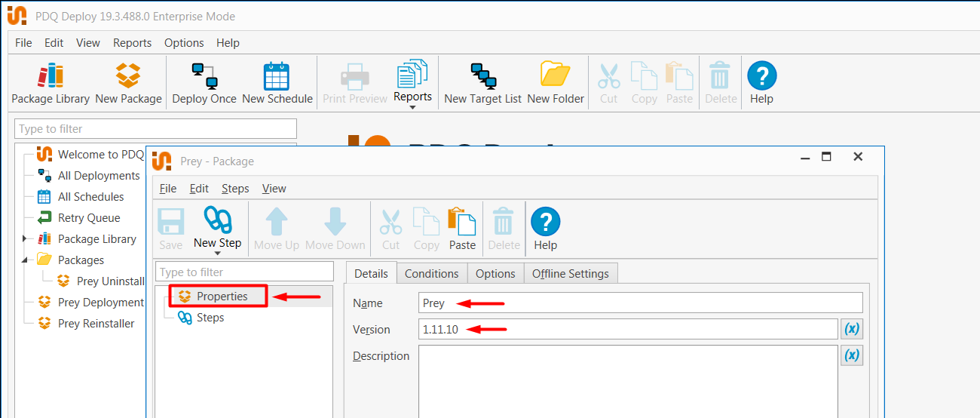This screenshot has height=418, width=980.
Task: Open the Options menu in PDQ Deploy
Action: 184,43
